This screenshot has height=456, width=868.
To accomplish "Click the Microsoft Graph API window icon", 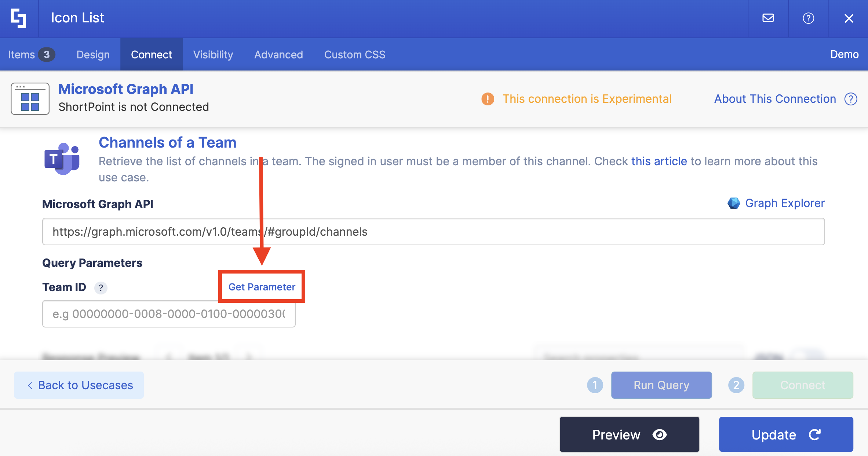I will [x=30, y=99].
